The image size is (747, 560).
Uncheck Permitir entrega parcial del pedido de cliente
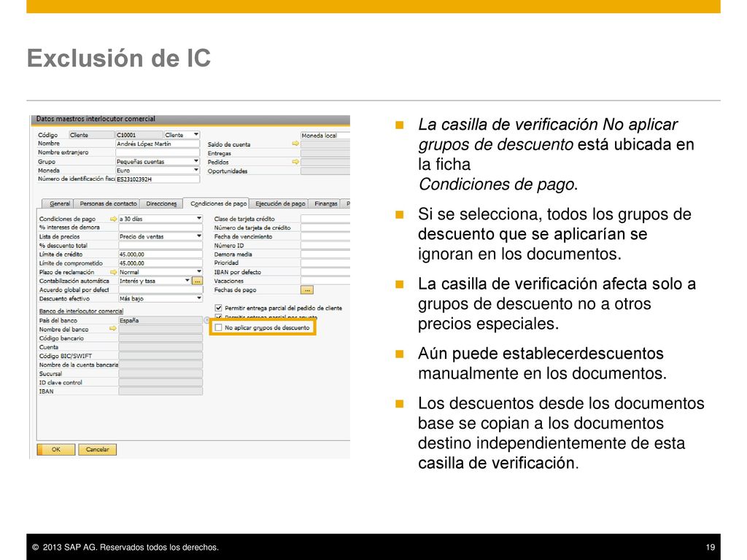point(218,308)
